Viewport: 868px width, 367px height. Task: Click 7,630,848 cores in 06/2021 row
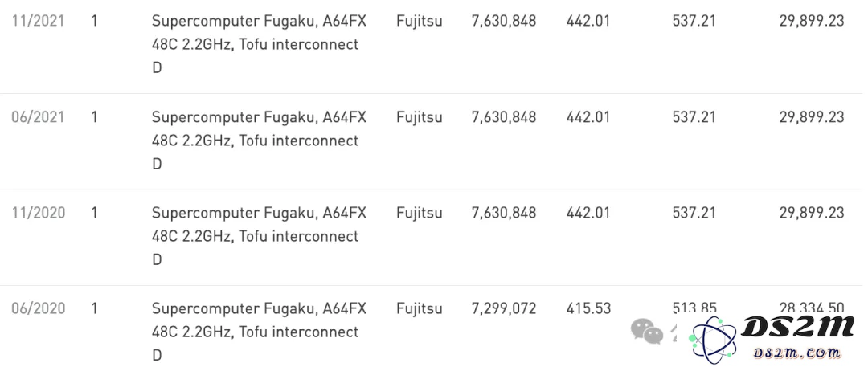pos(504,118)
